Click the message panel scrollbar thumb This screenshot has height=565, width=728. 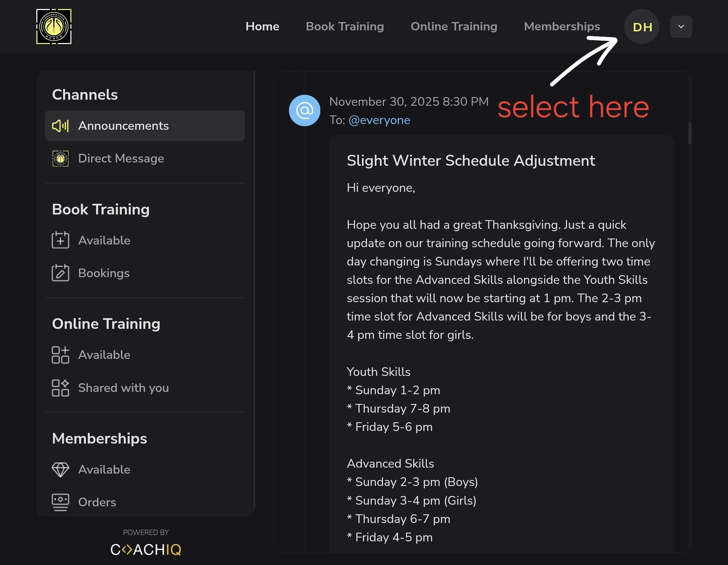click(x=690, y=134)
